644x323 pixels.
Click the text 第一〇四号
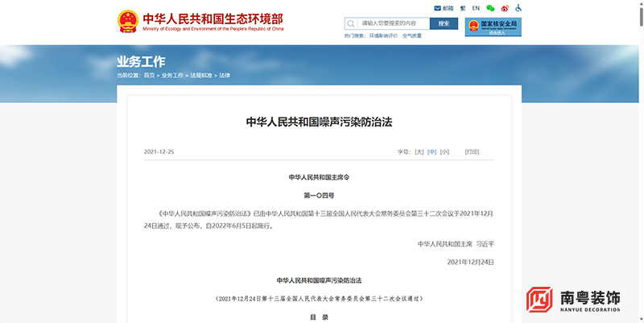(x=319, y=196)
